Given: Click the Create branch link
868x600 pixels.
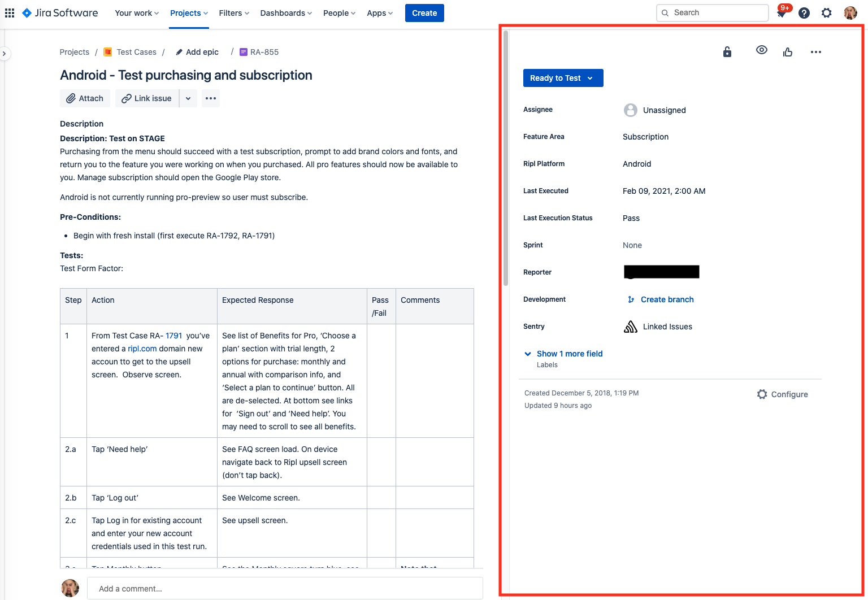Looking at the screenshot, I should [667, 299].
